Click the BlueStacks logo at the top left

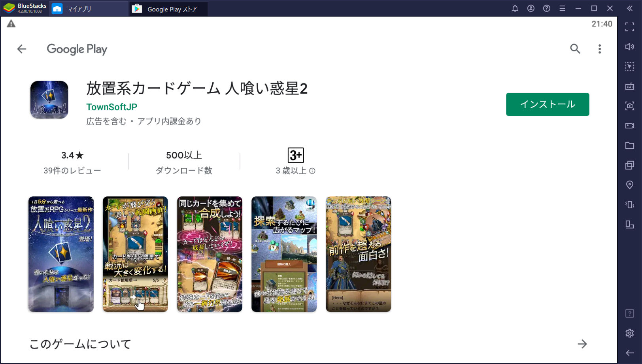tap(9, 8)
